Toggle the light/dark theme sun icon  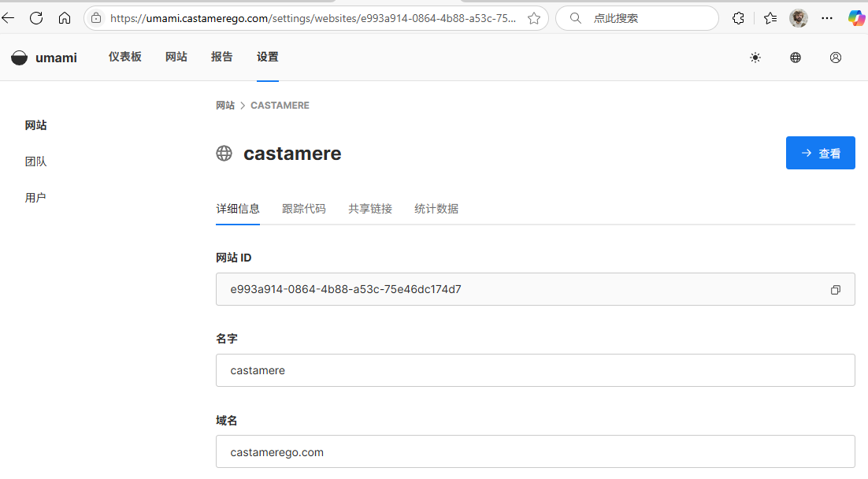[755, 58]
